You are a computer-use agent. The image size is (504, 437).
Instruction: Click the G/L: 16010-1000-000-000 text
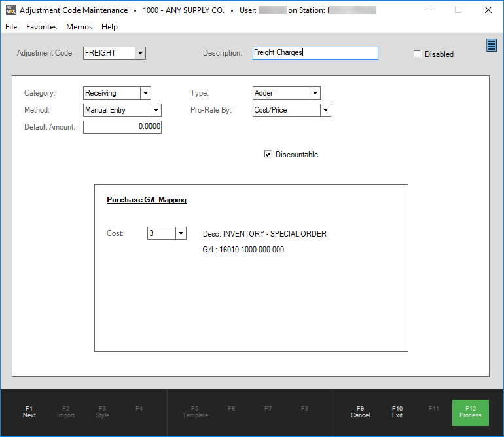(x=243, y=250)
